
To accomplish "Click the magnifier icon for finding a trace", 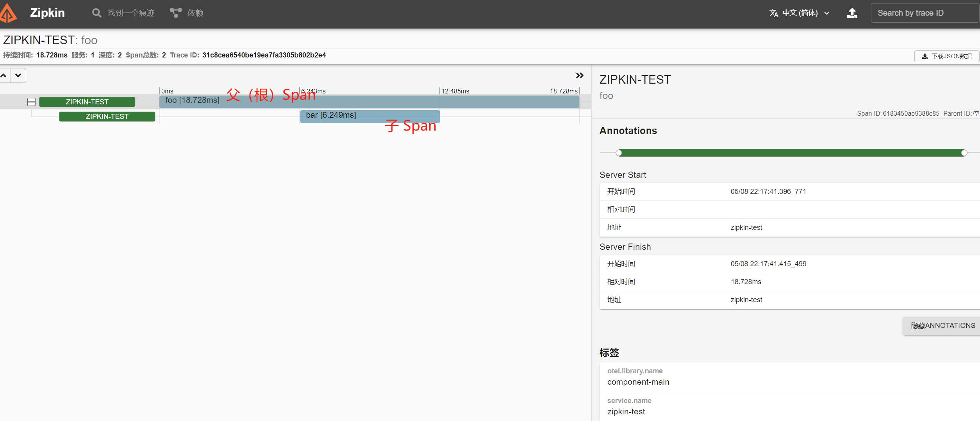I will (96, 13).
